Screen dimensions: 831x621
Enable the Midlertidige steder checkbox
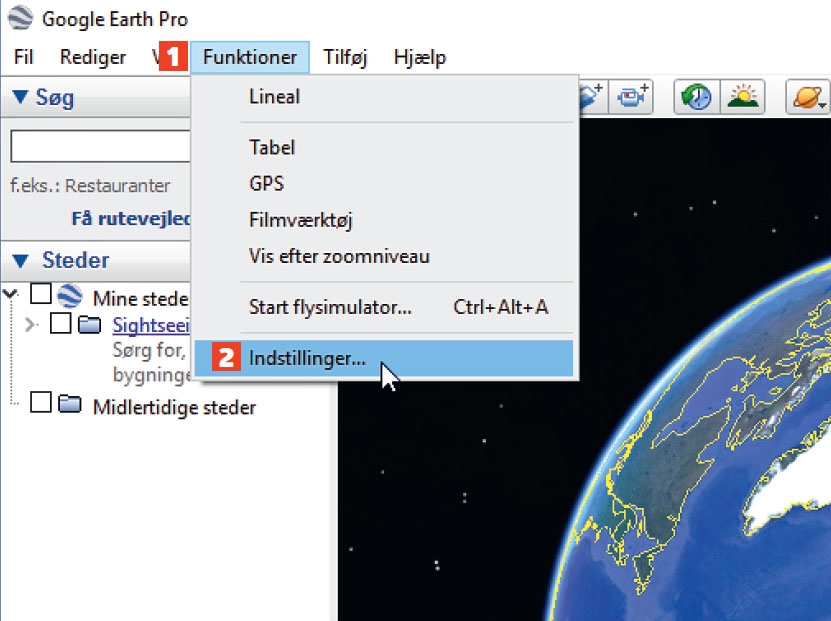click(41, 404)
